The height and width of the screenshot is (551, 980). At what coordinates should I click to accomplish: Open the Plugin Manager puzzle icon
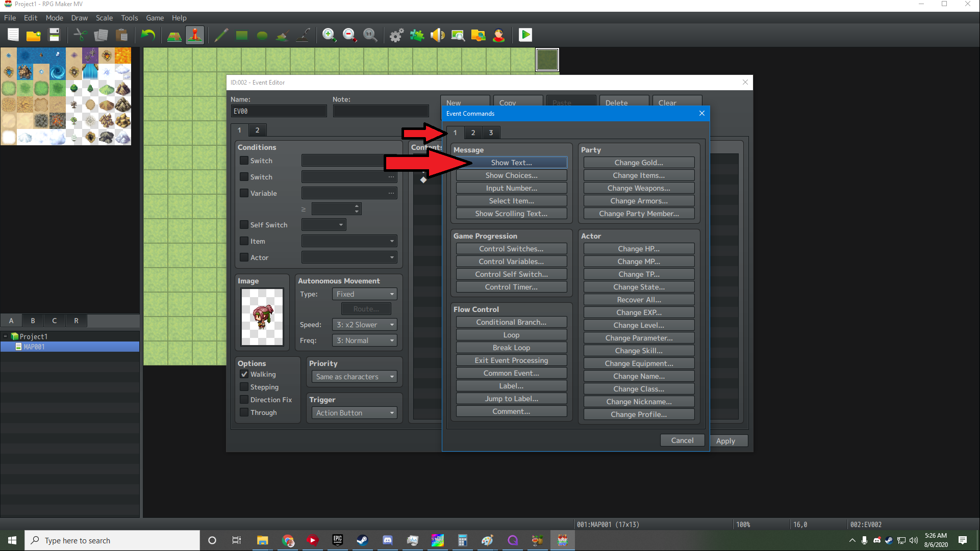click(417, 35)
